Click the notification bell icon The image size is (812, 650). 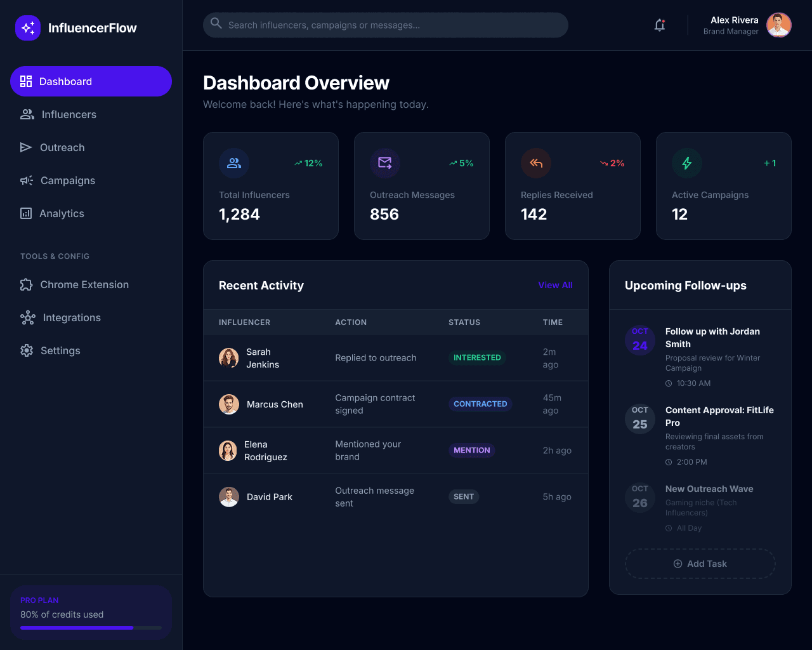click(659, 25)
